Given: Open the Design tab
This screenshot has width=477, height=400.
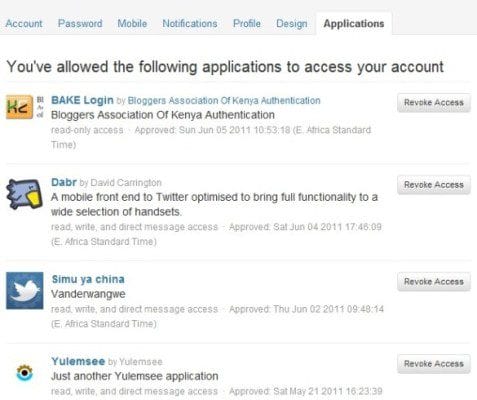Looking at the screenshot, I should pos(292,24).
